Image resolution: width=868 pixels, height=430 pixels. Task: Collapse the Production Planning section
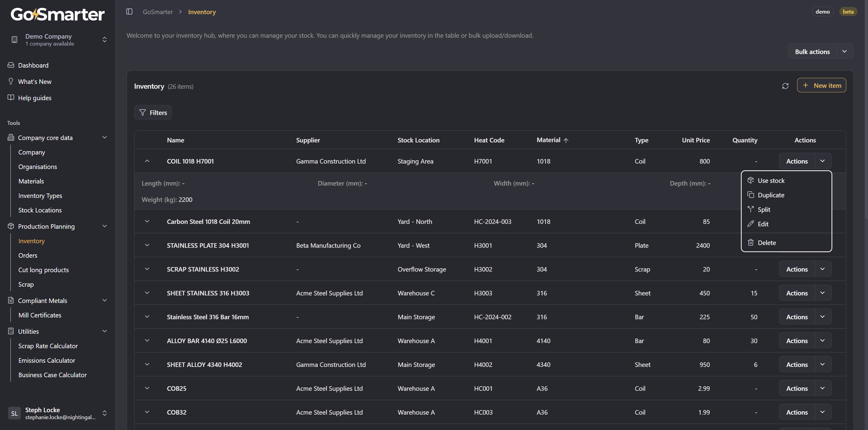coord(104,226)
